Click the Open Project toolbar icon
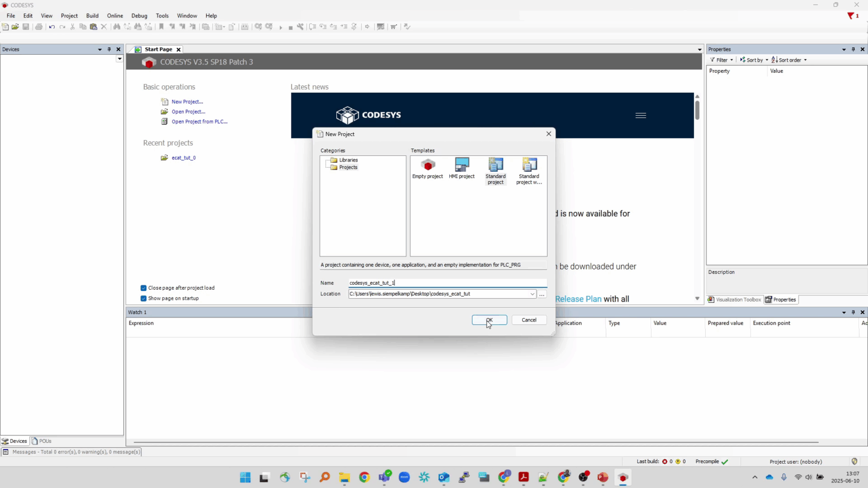Image resolution: width=868 pixels, height=488 pixels. coord(15,27)
